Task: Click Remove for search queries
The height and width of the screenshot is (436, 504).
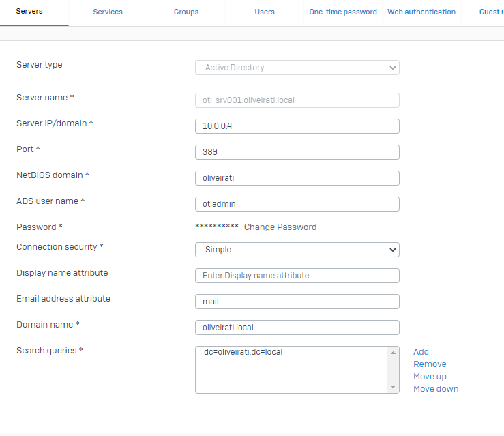Action: tap(430, 364)
